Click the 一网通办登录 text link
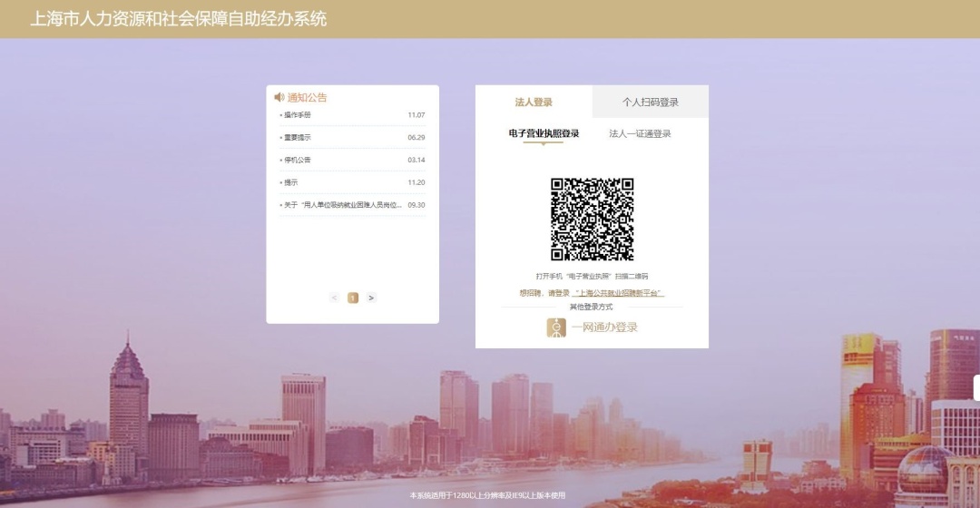This screenshot has width=980, height=508. (604, 327)
